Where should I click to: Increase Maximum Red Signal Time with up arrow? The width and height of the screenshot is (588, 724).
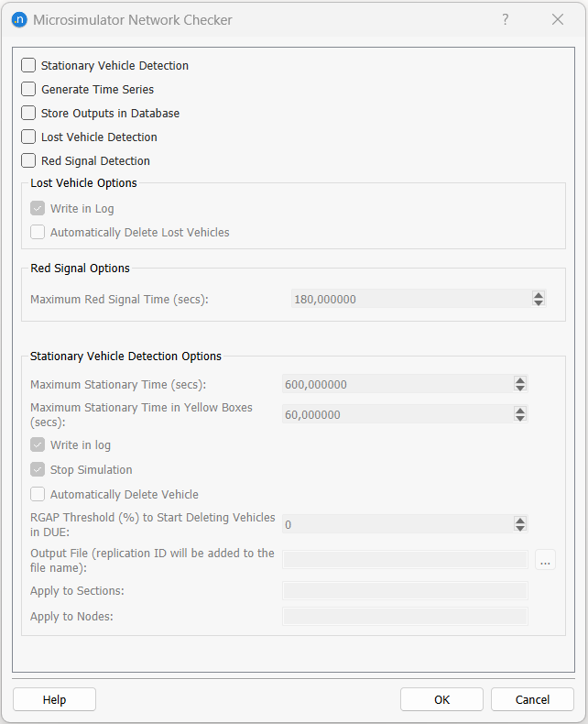[x=539, y=295]
